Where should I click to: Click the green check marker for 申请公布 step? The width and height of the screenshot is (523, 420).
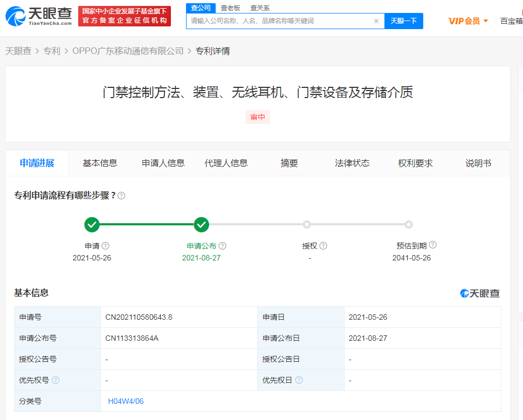[x=202, y=224]
